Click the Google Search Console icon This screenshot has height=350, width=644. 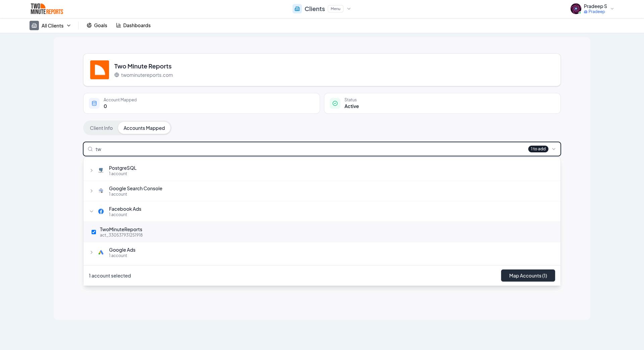(101, 191)
